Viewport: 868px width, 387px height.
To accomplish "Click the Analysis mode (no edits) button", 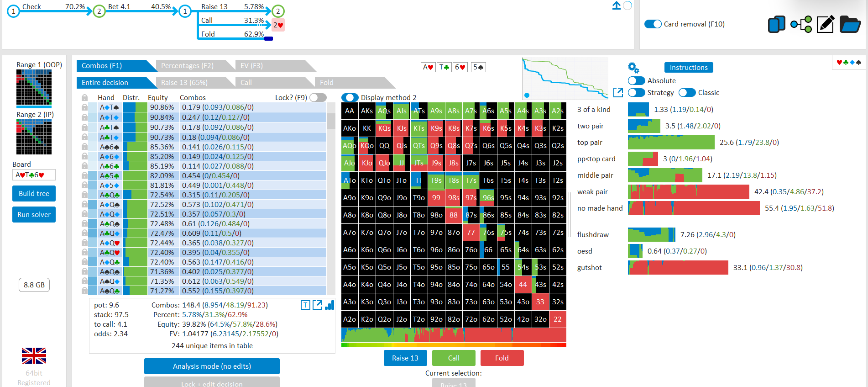I will (x=212, y=366).
